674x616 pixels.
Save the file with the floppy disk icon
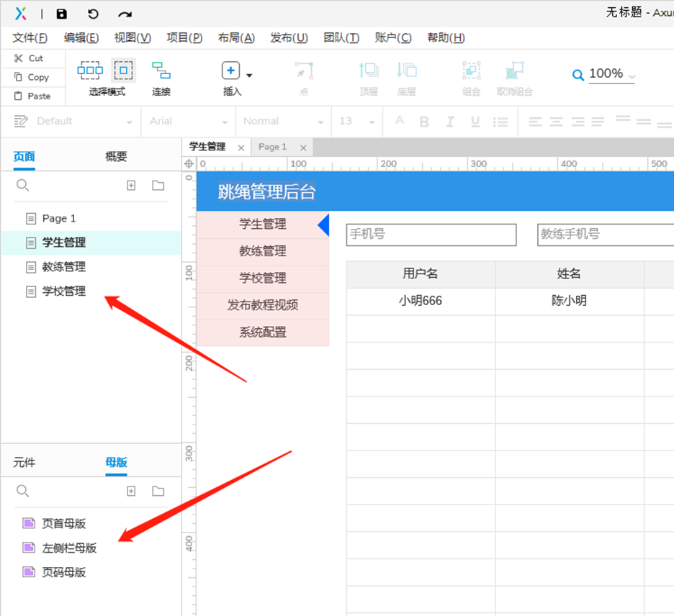coord(61,14)
